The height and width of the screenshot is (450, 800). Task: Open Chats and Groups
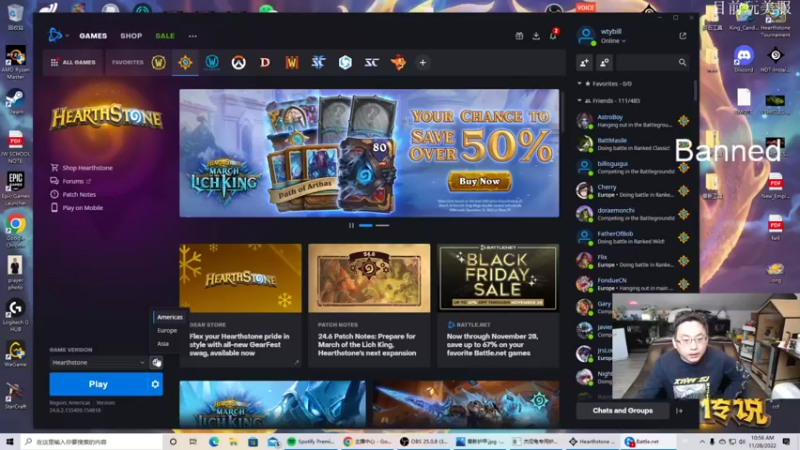(622, 410)
